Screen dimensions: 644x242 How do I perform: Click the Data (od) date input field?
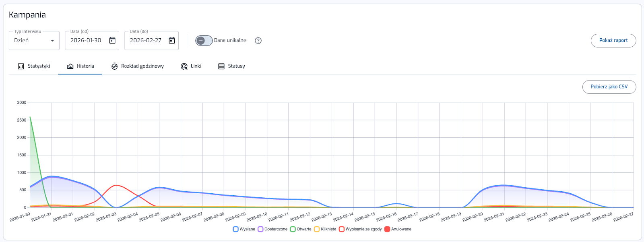point(86,41)
